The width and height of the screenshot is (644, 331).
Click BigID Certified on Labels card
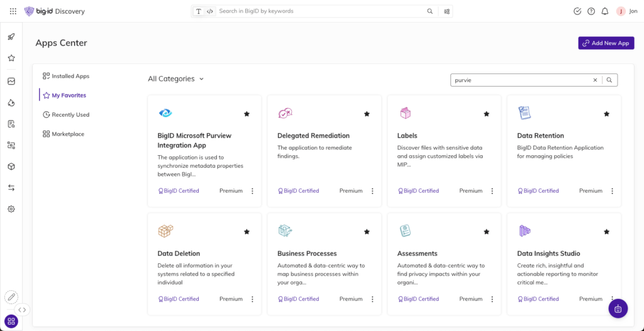click(418, 191)
